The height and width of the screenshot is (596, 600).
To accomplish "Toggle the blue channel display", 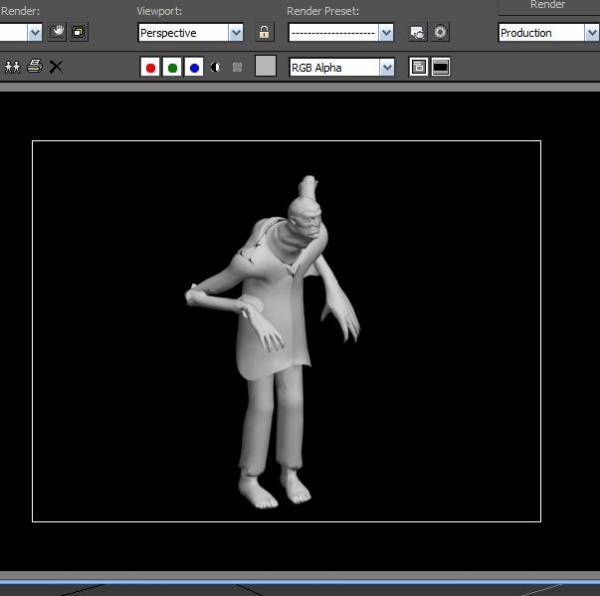I will pyautogui.click(x=194, y=67).
